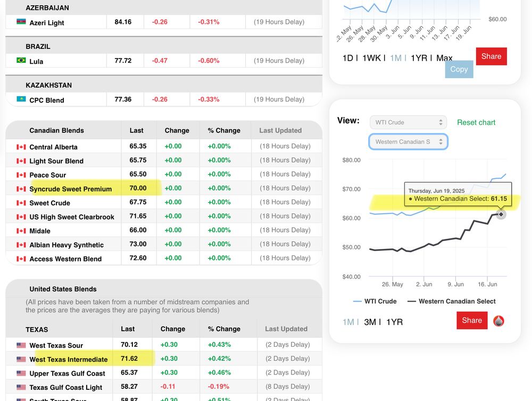Open the Light Sour Blend link
Image resolution: width=532 pixels, height=401 pixels.
pos(56,161)
